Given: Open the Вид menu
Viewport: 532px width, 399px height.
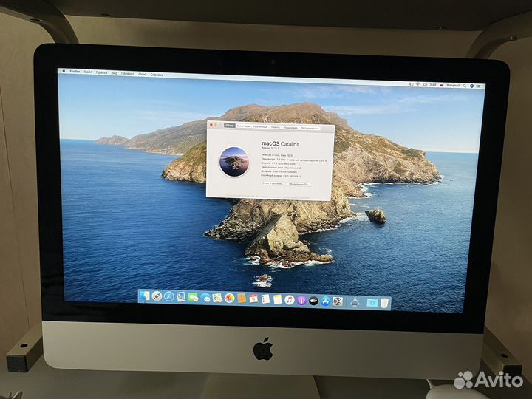Looking at the screenshot, I should pos(115,73).
